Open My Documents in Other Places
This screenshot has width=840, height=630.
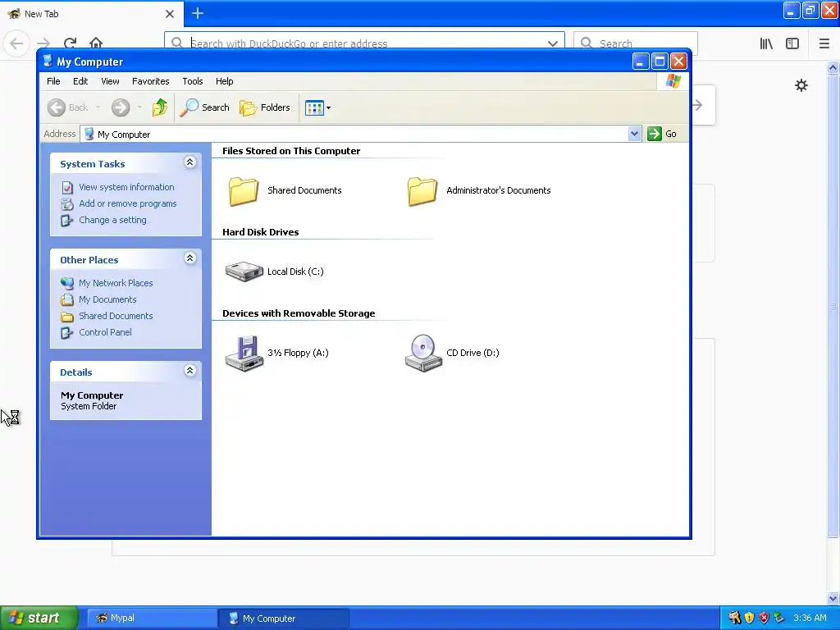pos(107,299)
